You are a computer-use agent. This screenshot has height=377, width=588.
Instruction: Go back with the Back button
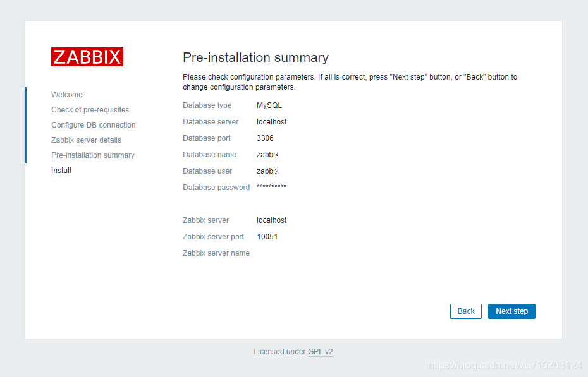466,311
